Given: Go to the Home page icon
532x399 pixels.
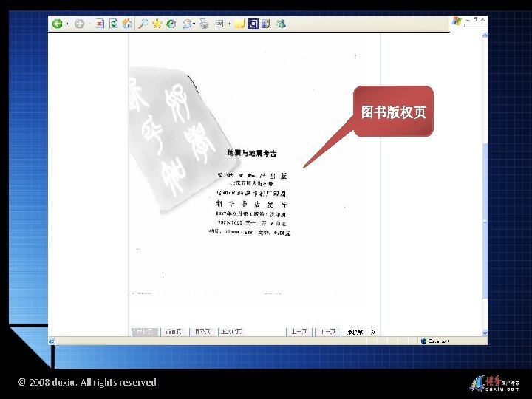Looking at the screenshot, I should [127, 24].
